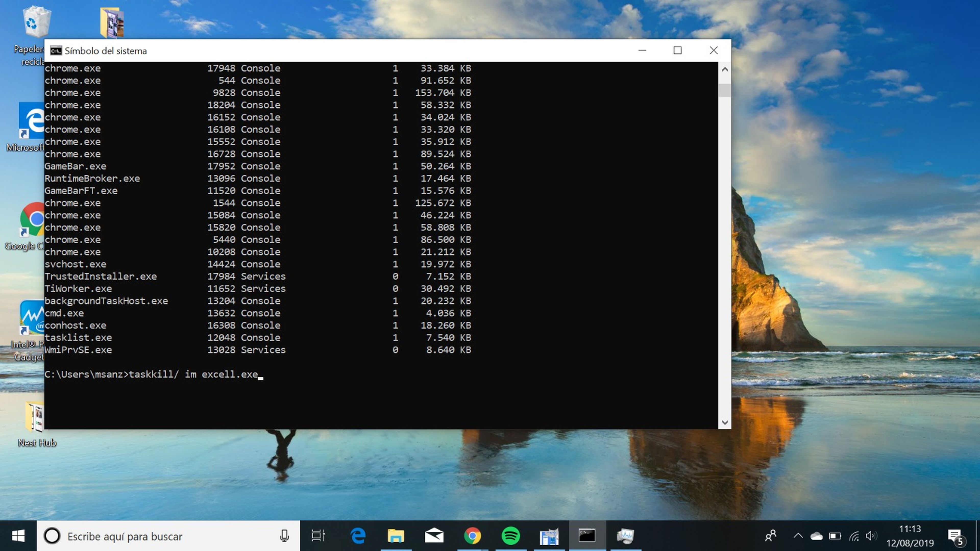Viewport: 980px width, 551px height.
Task: Click the 'C:\Users\msanz>' prompt text
Action: (86, 374)
